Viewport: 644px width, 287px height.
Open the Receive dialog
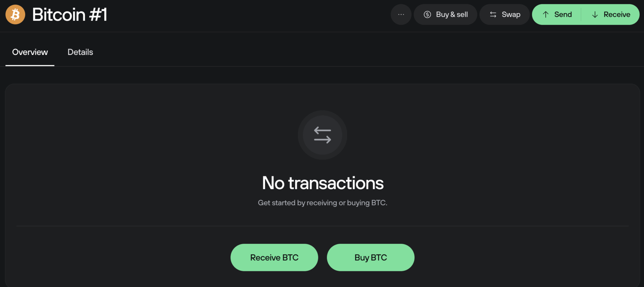pyautogui.click(x=611, y=14)
